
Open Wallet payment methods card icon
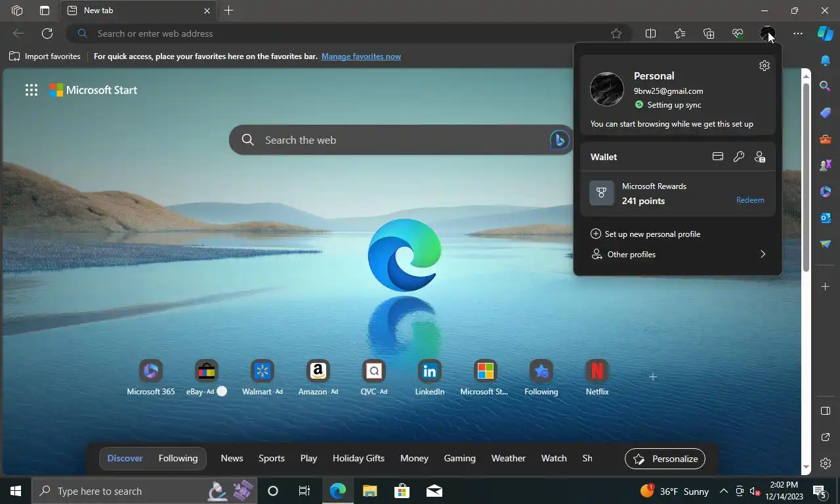(718, 157)
